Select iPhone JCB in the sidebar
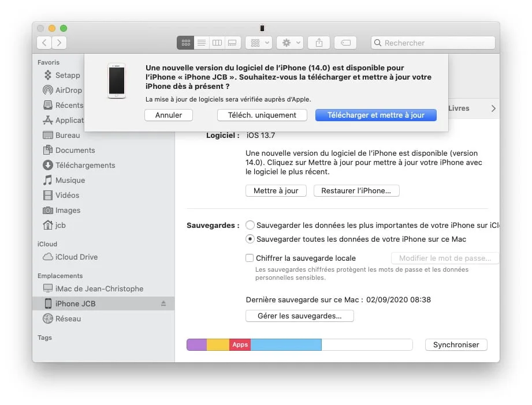This screenshot has height=405, width=532. pos(103,303)
